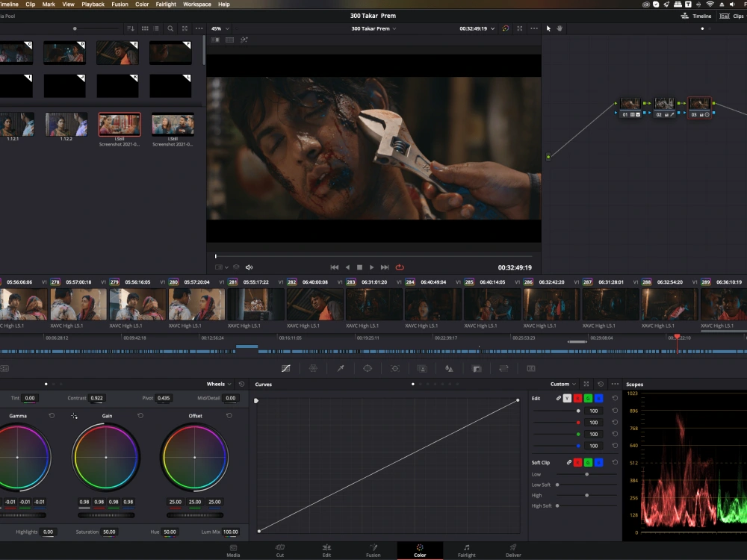Open the Sizing palette icon

pos(503,368)
